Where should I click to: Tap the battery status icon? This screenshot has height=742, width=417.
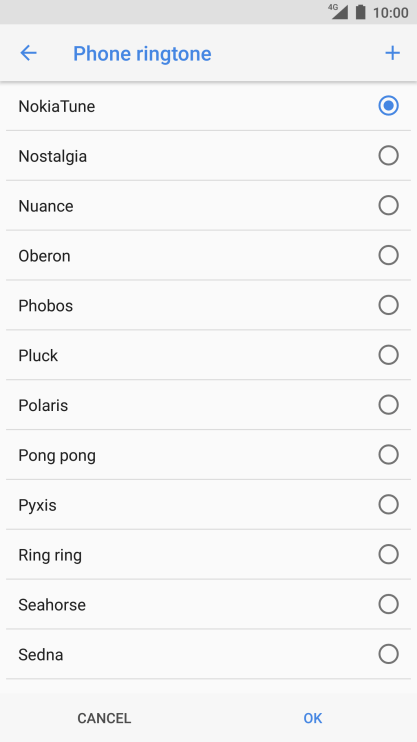click(x=361, y=12)
